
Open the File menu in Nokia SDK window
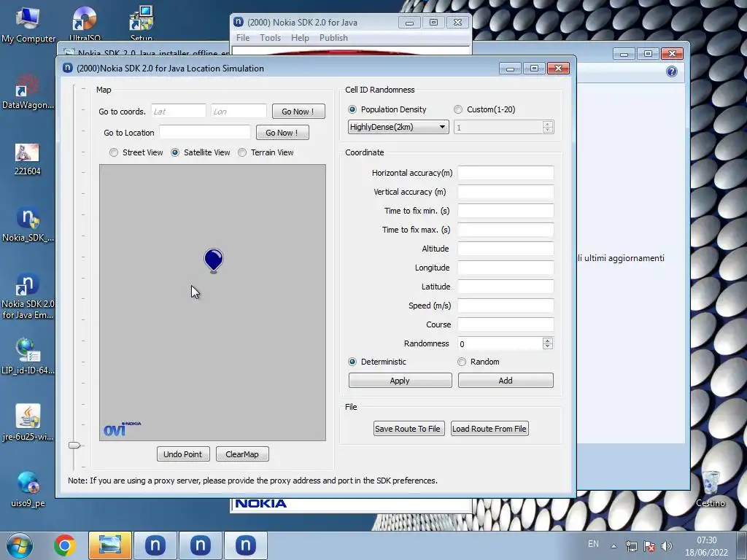[243, 38]
